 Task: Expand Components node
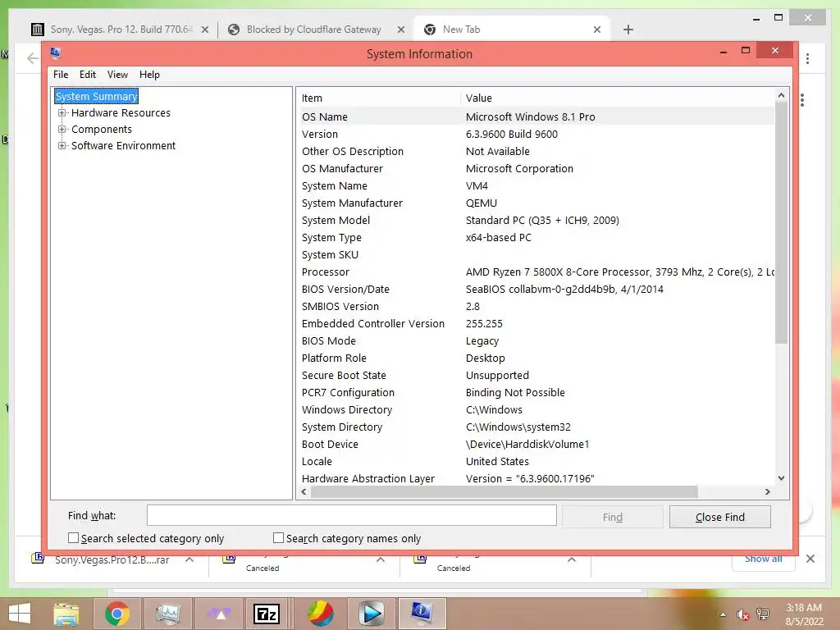pyautogui.click(x=62, y=129)
